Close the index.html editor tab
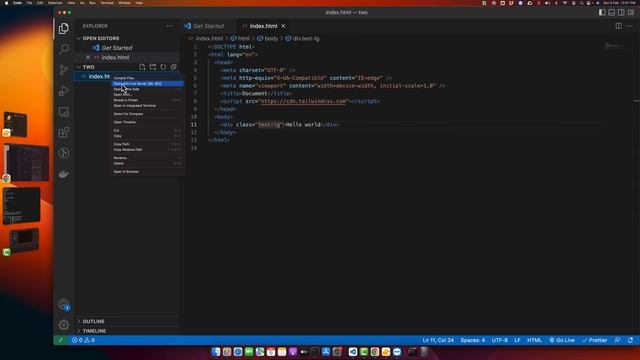 pos(283,26)
